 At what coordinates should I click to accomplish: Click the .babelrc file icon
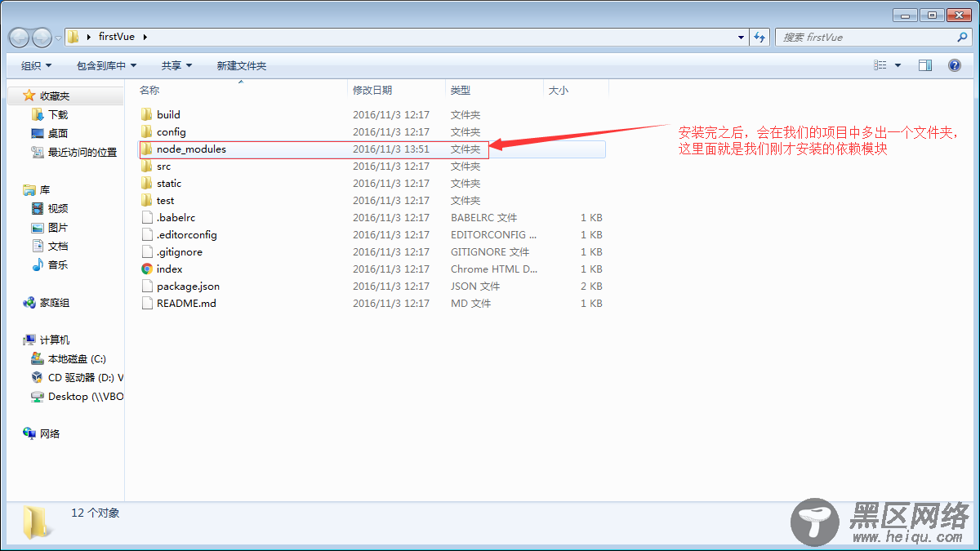click(x=147, y=217)
